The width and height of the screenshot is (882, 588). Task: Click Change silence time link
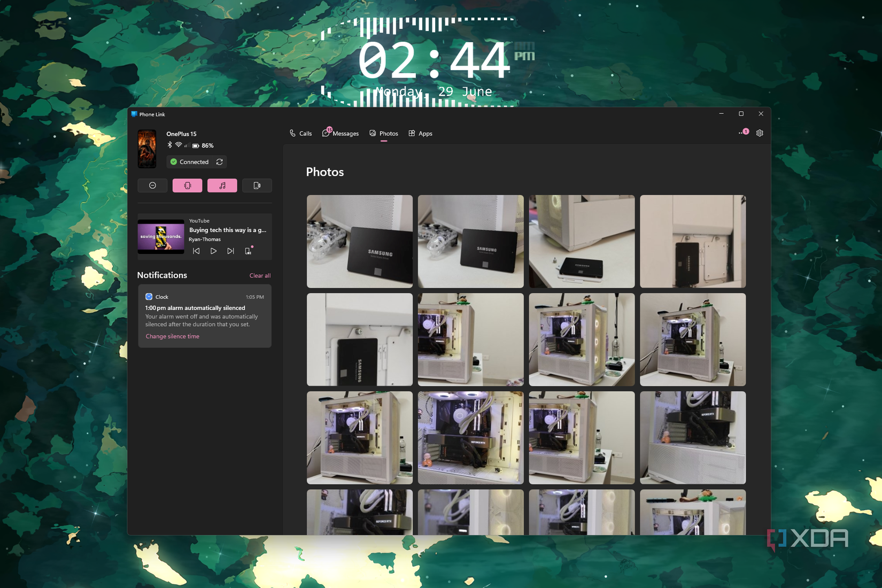point(172,336)
